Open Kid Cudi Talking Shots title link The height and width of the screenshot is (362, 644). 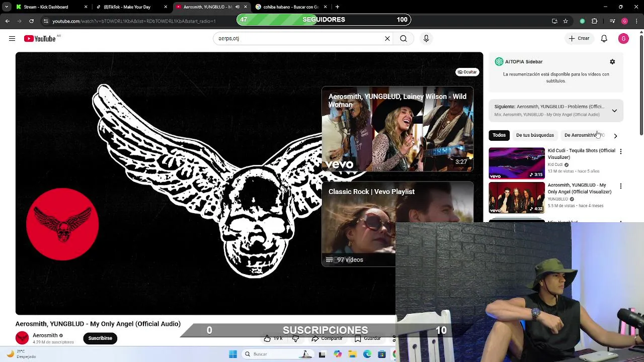581,154
